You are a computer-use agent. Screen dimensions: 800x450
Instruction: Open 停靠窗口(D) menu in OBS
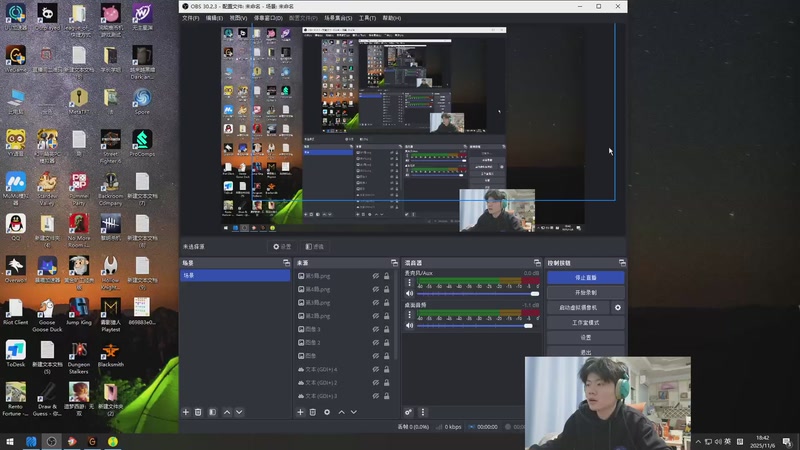pyautogui.click(x=268, y=18)
